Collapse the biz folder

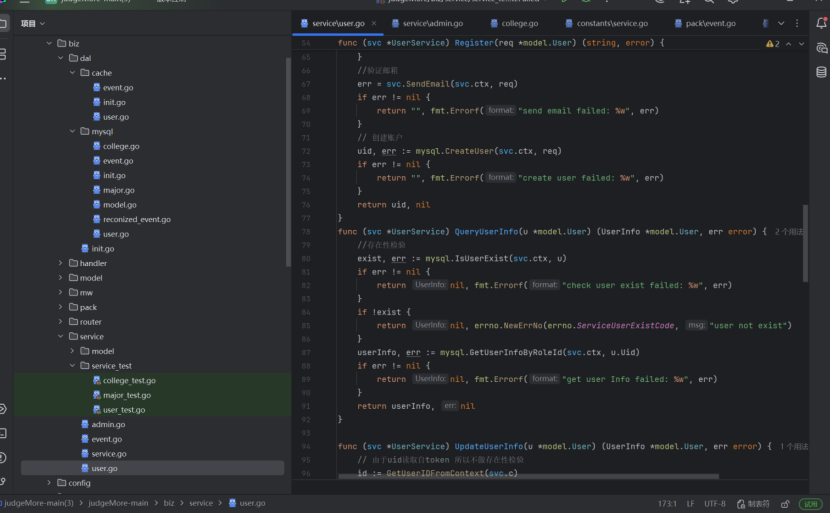pyautogui.click(x=49, y=43)
